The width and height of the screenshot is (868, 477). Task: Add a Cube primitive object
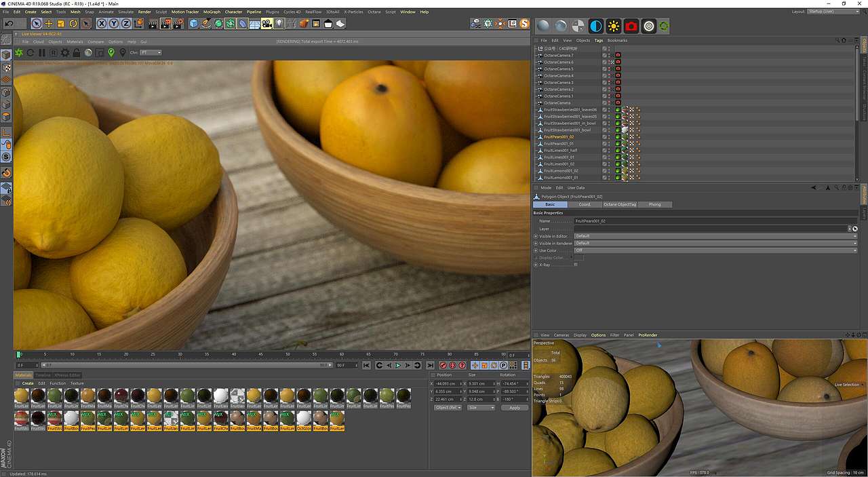coord(194,23)
